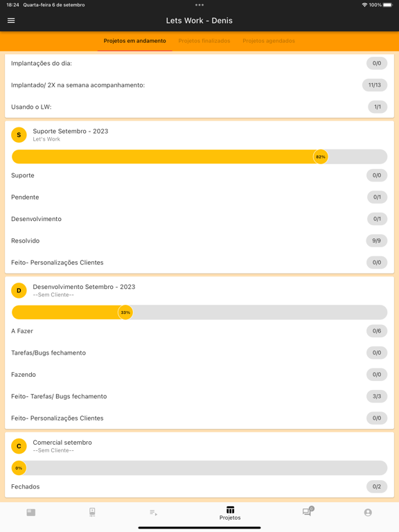The image size is (399, 532).
Task: Tap the yellow C project avatar
Action: coord(19,446)
